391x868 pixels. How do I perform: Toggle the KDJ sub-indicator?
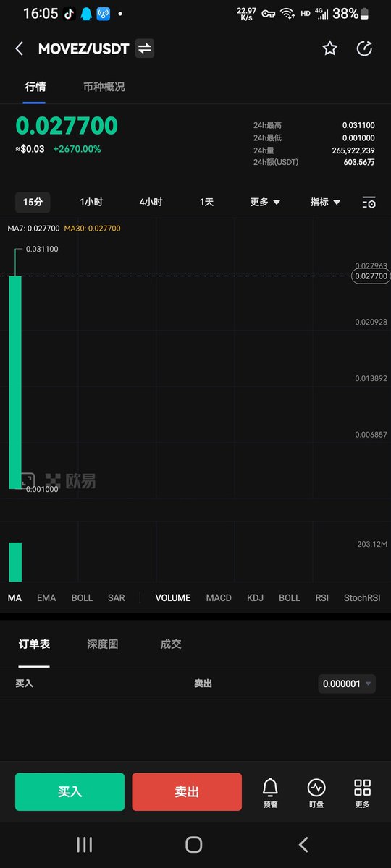coord(255,598)
